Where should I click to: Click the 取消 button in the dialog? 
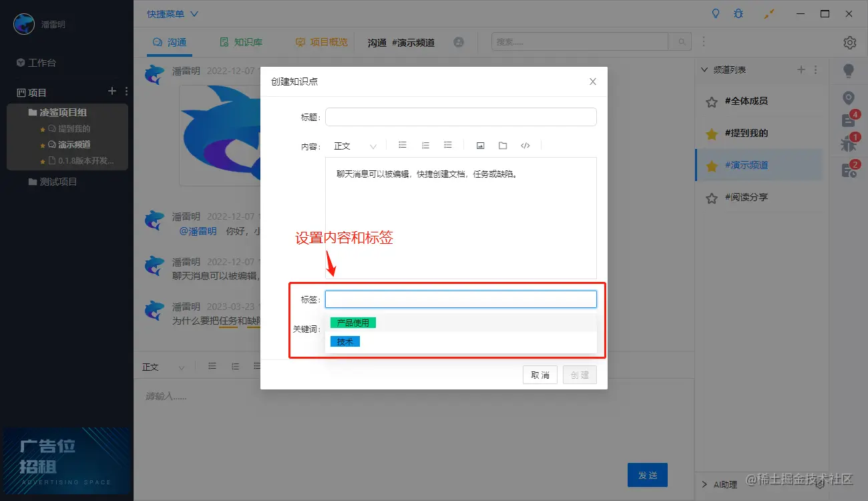tap(540, 375)
